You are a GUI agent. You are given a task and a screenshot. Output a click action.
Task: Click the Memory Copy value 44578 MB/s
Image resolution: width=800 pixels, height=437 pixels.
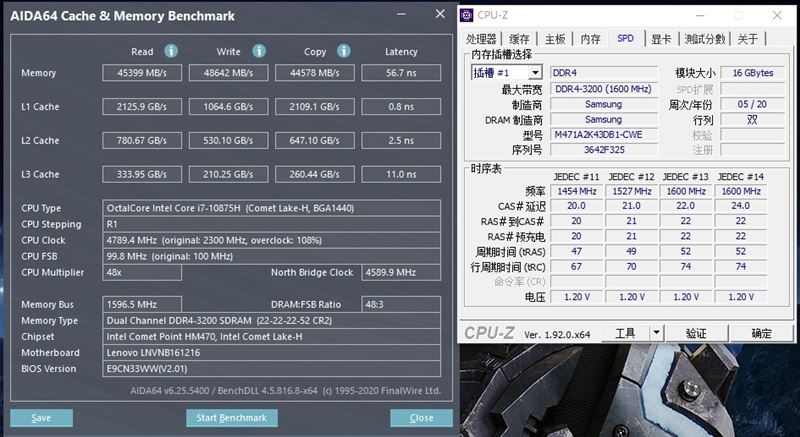tap(314, 72)
